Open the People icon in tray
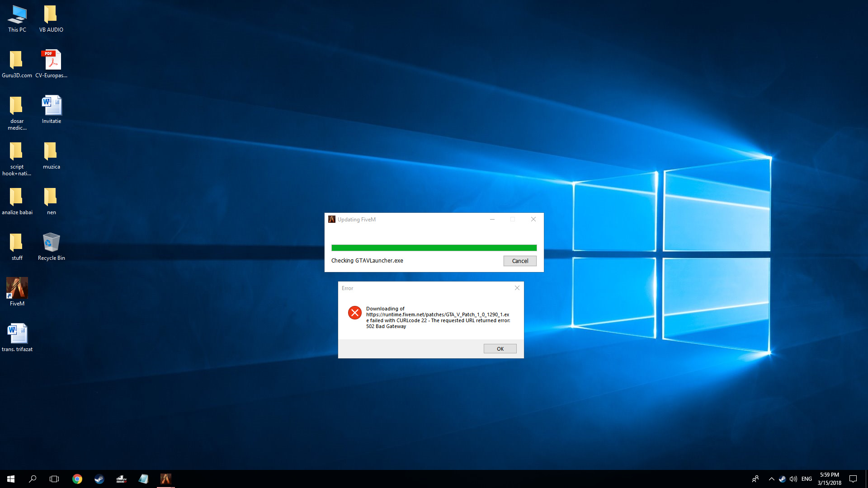868x488 pixels. point(755,479)
